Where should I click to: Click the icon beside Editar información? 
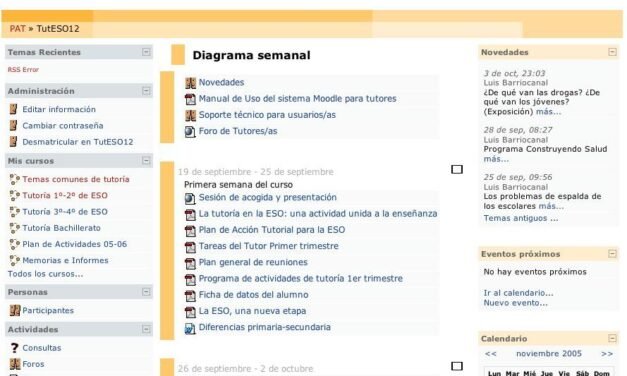coord(14,109)
